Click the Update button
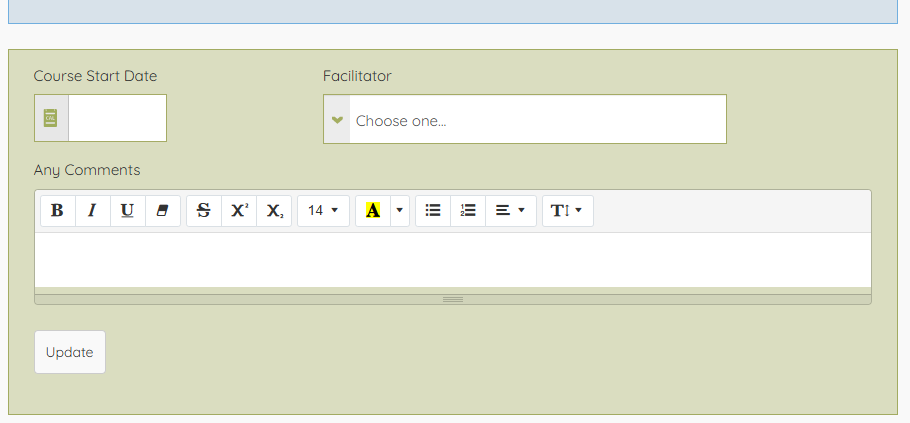910x423 pixels. (x=70, y=352)
